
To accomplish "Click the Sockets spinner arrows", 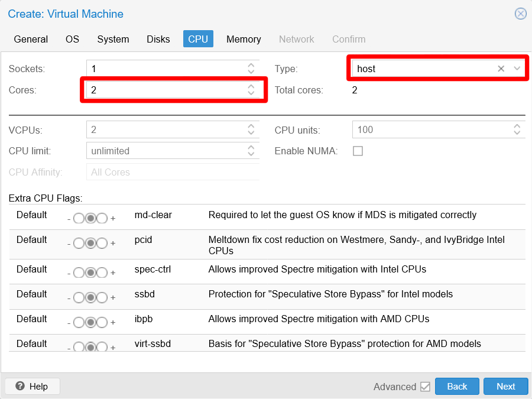I will click(x=251, y=69).
